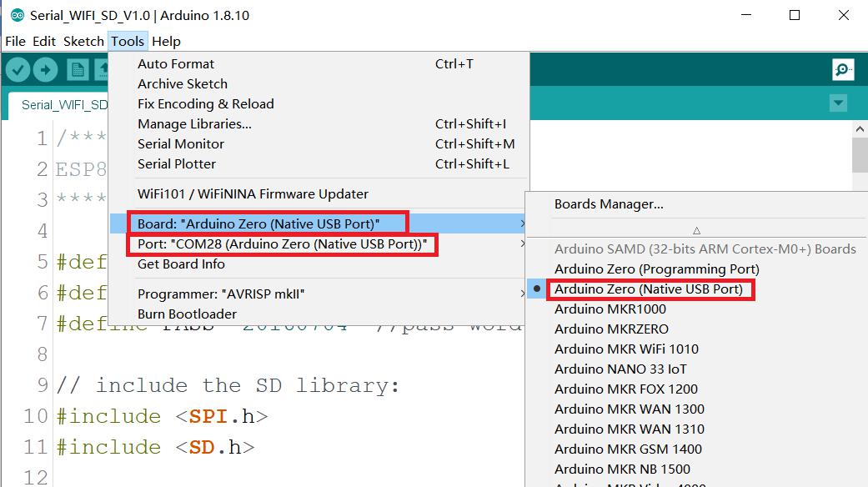Click the Upload arrow toolbar icon

coord(45,70)
